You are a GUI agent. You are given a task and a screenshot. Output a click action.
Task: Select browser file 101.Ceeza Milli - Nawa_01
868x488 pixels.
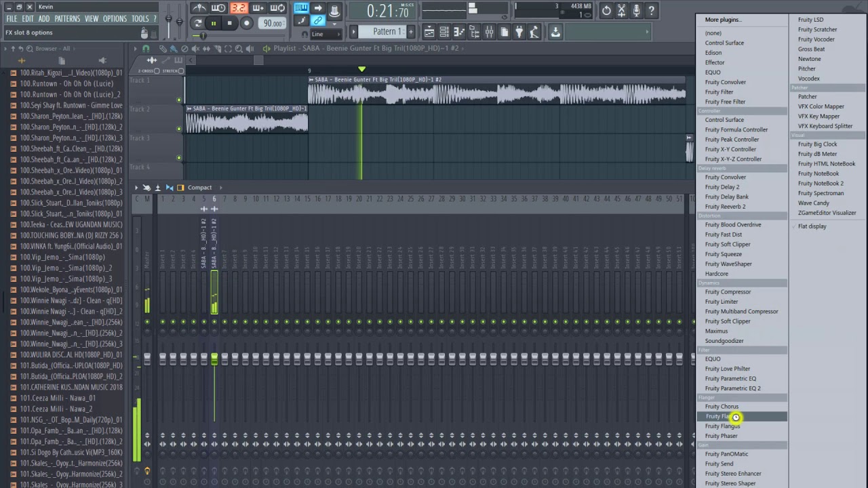pyautogui.click(x=58, y=399)
